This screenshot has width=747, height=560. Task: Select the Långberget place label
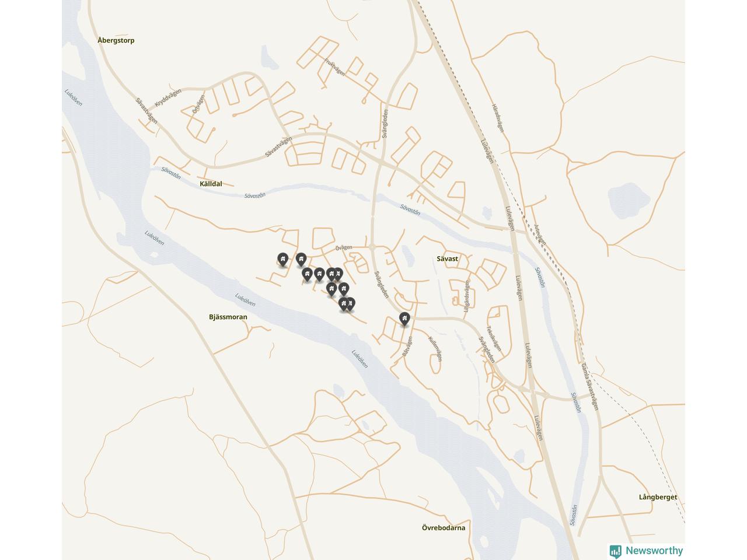(658, 498)
